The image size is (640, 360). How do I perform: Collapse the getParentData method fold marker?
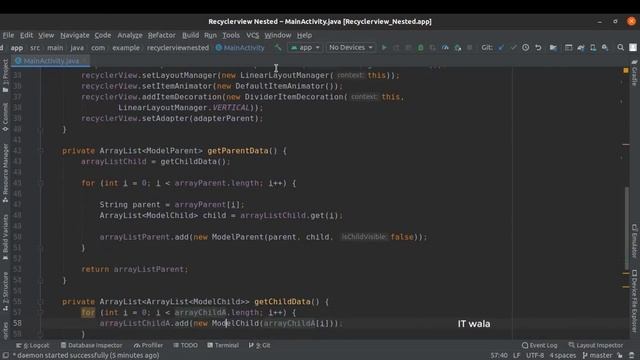pyautogui.click(x=41, y=151)
